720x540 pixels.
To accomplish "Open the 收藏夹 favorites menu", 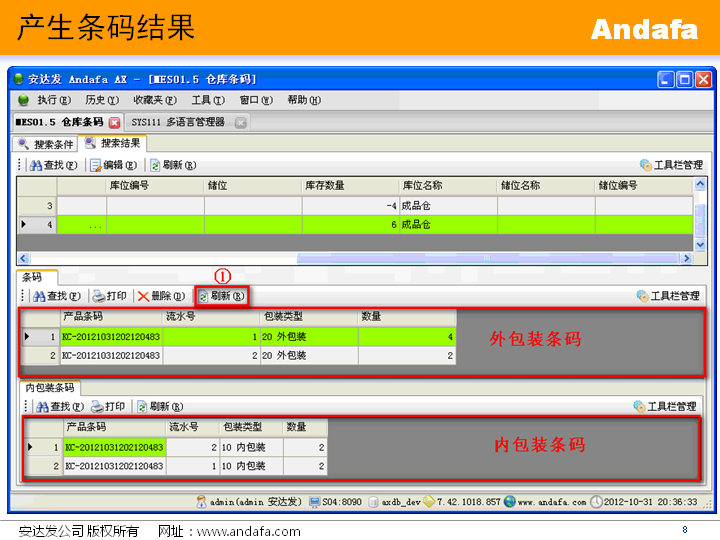I will point(154,100).
